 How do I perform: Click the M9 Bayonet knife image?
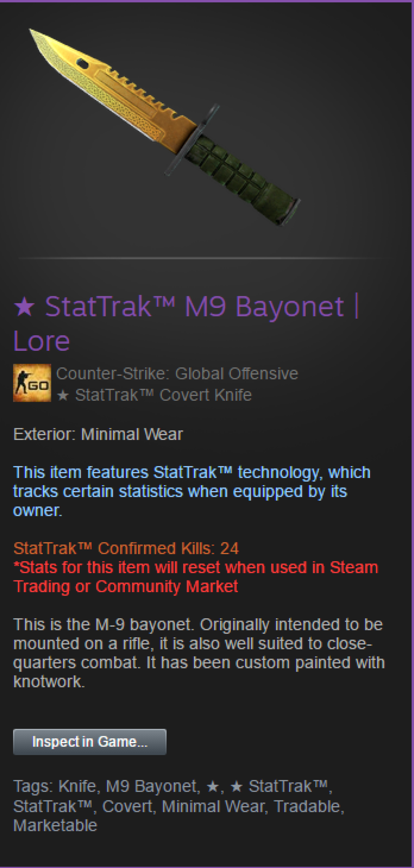click(165, 127)
